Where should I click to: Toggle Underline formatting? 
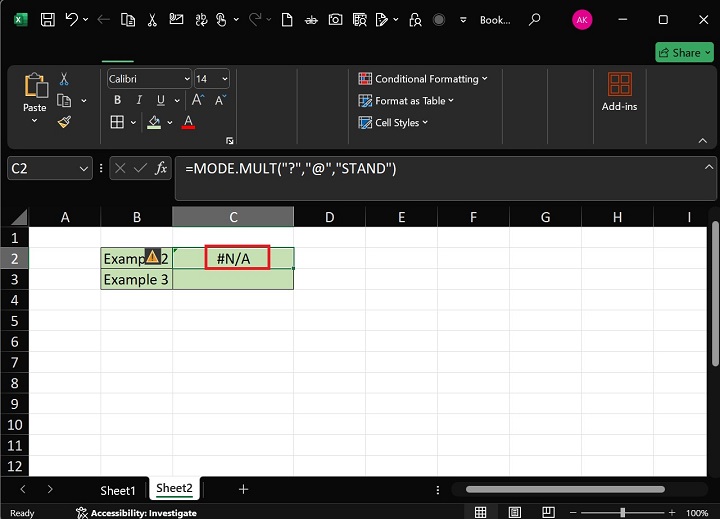point(161,100)
